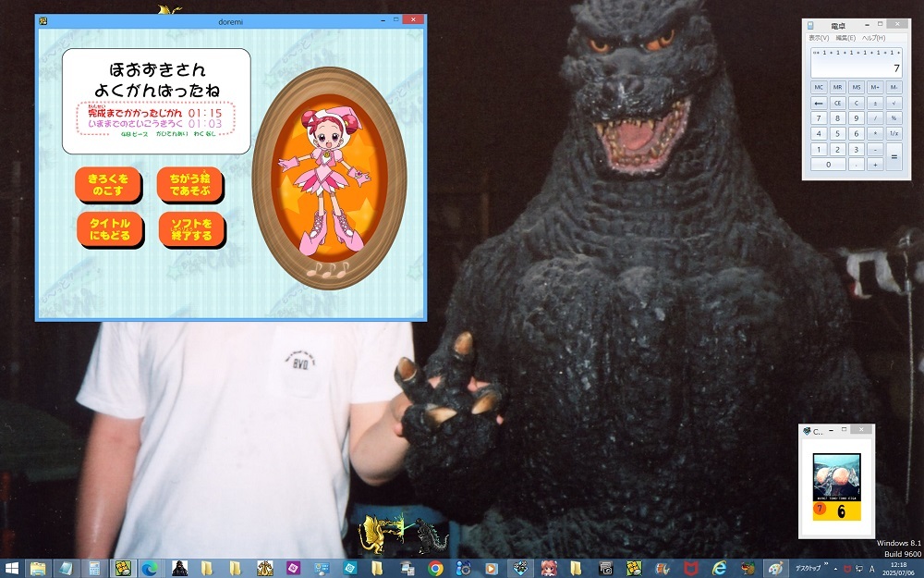
Task: Click the small counter window's title icon
Action: coord(807,431)
